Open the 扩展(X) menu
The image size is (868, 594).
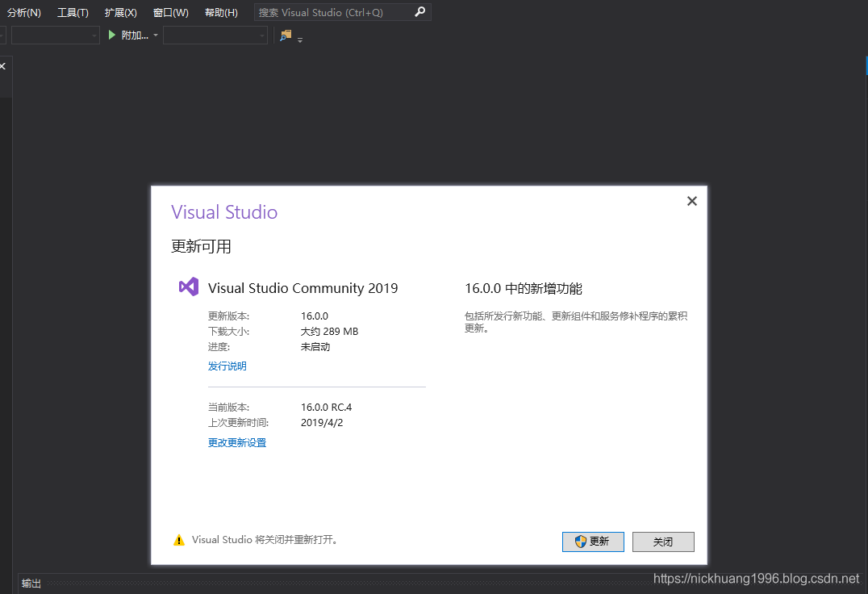click(x=120, y=12)
